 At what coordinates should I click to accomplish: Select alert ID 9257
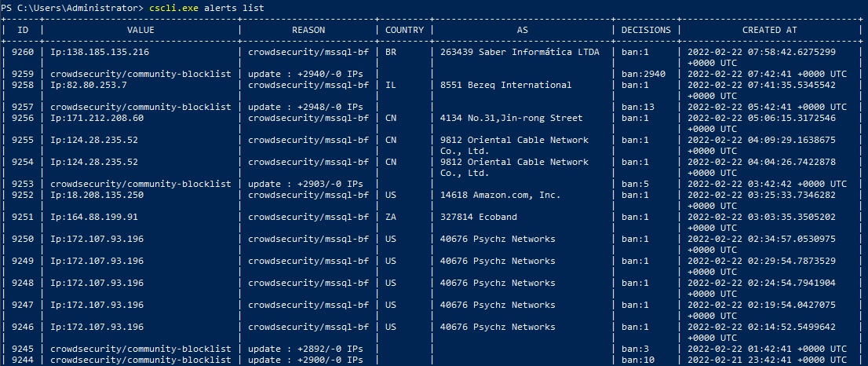[x=23, y=107]
